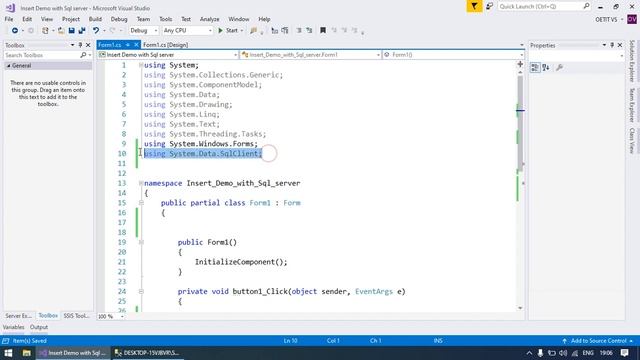Open the Windows Start menu

8,353
